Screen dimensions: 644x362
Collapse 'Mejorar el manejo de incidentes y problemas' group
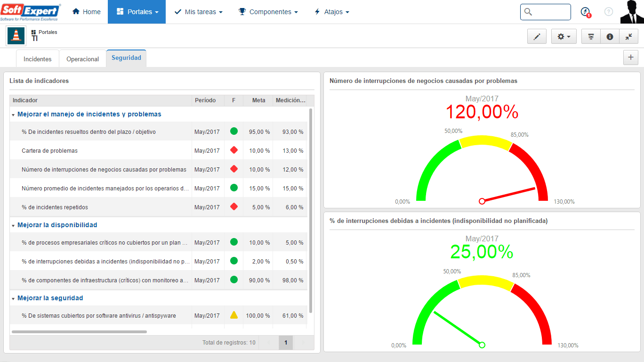pos(13,115)
